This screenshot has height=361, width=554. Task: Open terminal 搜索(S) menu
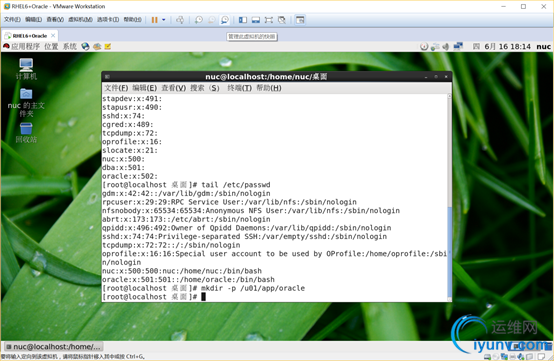coord(205,88)
